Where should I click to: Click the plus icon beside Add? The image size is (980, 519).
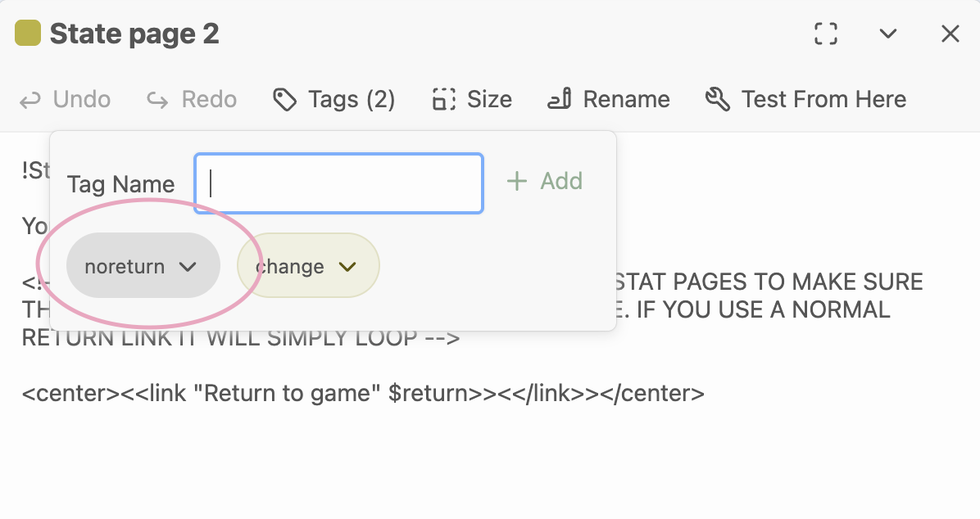point(516,181)
